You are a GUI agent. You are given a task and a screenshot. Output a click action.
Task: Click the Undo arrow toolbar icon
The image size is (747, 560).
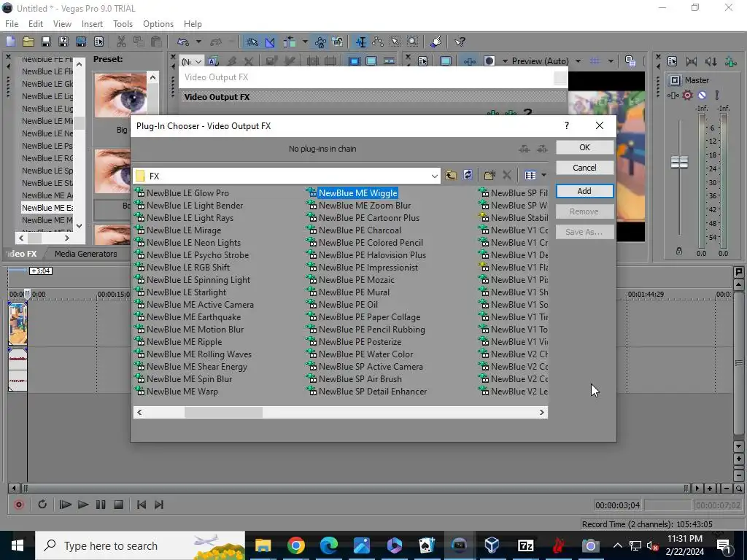click(183, 42)
